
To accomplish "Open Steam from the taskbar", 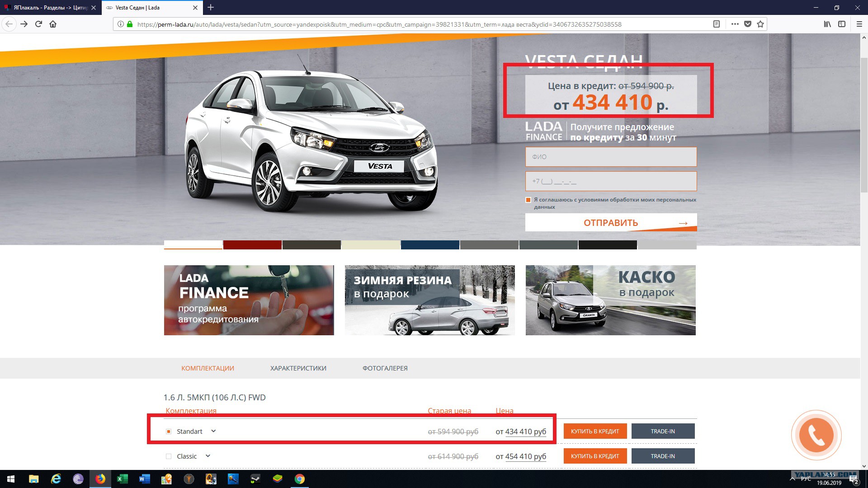I will point(255,479).
